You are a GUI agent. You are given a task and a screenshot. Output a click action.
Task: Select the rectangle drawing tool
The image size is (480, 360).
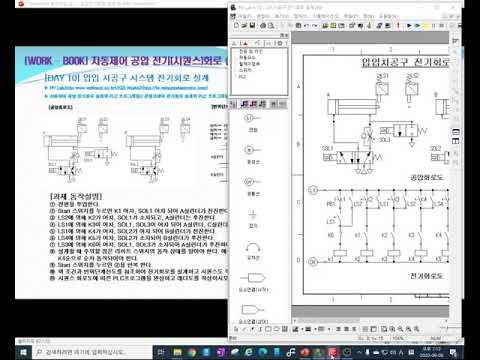pos(268,329)
